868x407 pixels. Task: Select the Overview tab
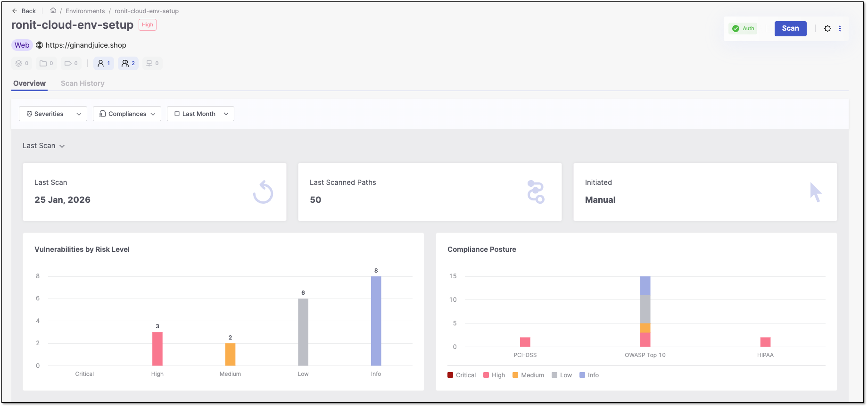click(x=29, y=83)
